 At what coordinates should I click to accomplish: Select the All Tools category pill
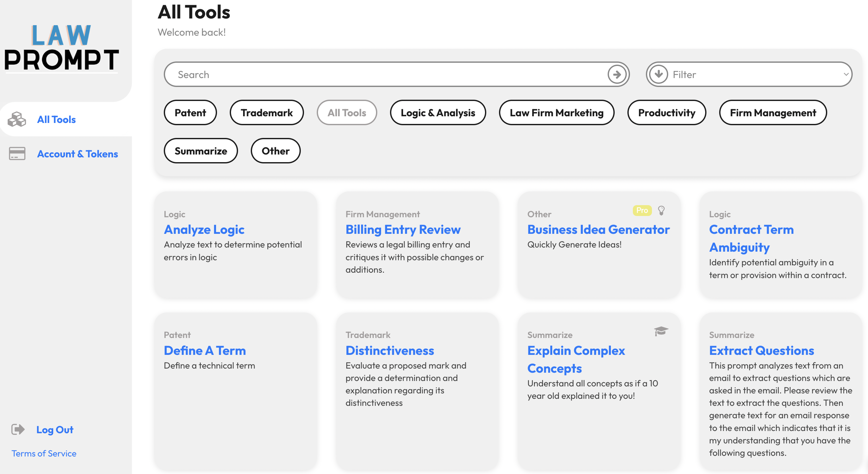coord(347,112)
